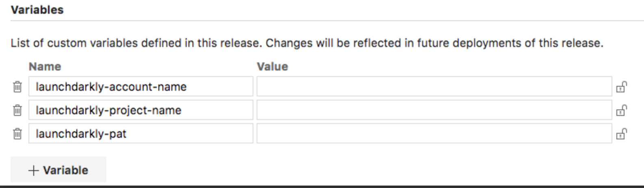This screenshot has width=644, height=188.
Task: Focus the launchdarkly-account-name name field
Action: coord(140,87)
